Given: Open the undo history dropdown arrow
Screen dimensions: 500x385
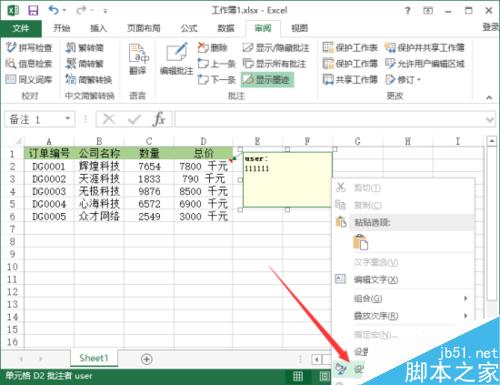Looking at the screenshot, I should [x=64, y=11].
